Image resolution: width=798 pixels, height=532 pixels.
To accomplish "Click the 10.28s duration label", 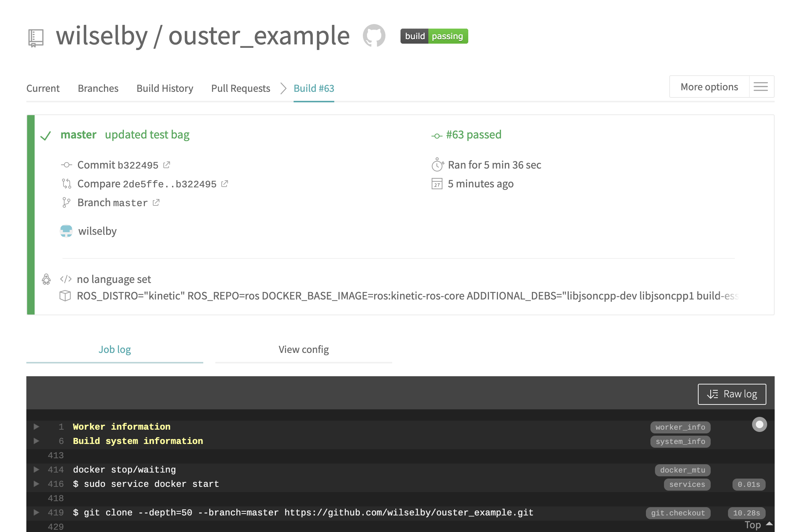I will coord(746,513).
